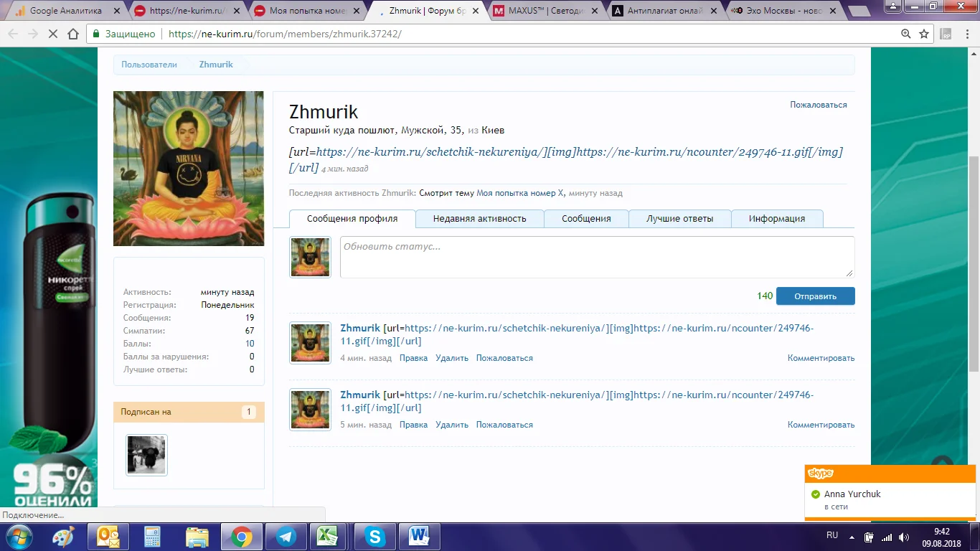
Task: Close the Эхо Москвы tab
Action: coord(832,11)
